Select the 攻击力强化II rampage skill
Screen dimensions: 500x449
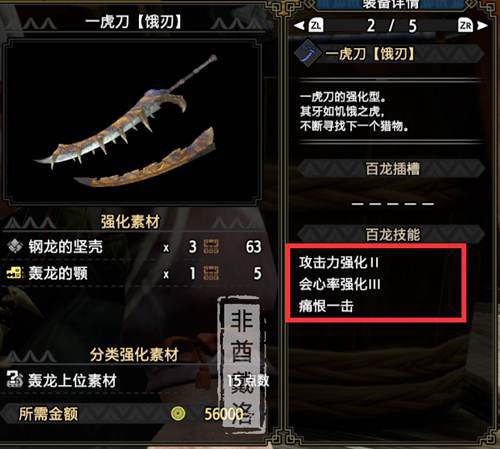point(339,262)
